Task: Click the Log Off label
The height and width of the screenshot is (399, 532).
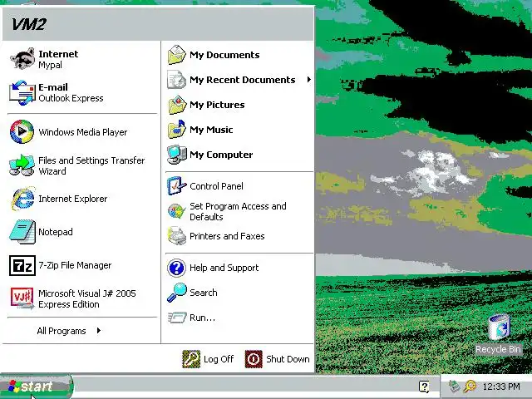Action: (219, 359)
